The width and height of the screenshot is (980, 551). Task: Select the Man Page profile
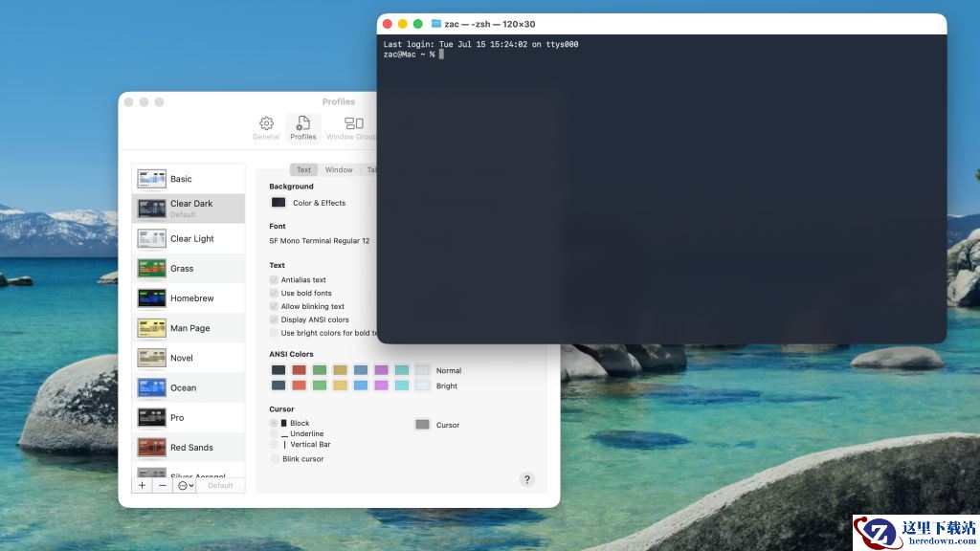pos(189,328)
